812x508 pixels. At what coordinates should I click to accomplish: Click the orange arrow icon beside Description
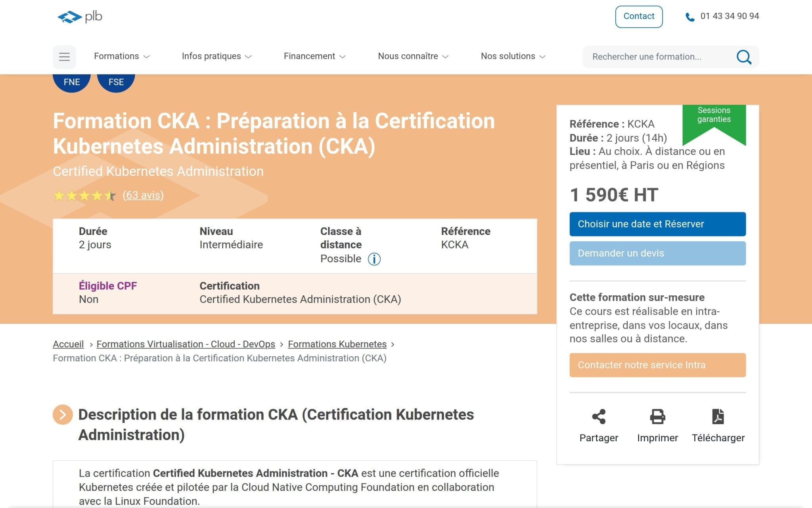(x=63, y=415)
